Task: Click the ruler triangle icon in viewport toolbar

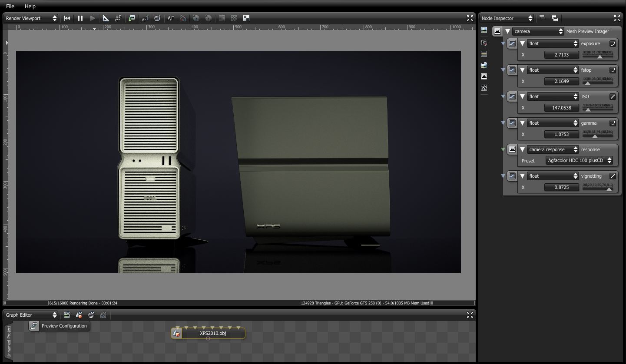Action: (106, 18)
